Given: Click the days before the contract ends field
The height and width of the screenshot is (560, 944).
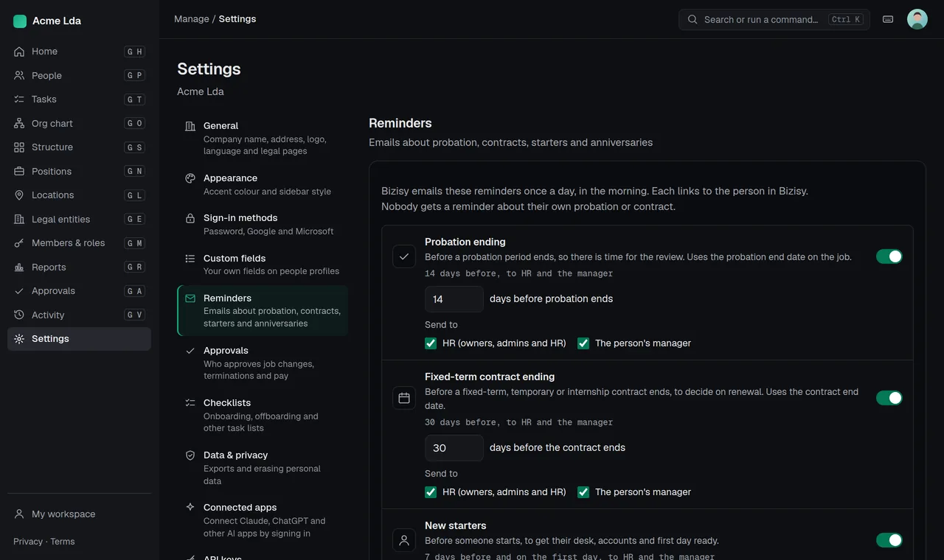Looking at the screenshot, I should point(454,448).
